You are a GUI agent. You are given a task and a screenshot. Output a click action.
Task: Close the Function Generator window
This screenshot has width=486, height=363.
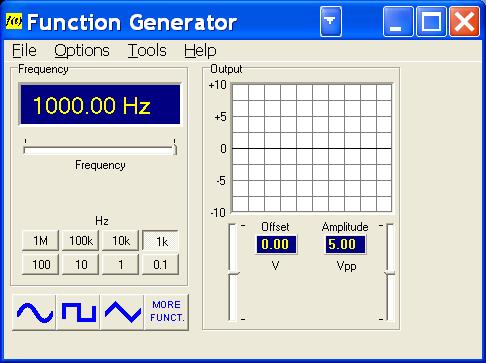(464, 22)
